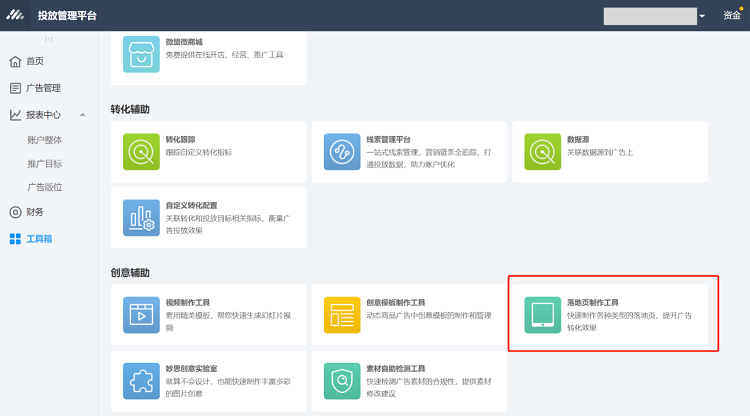Open the 妙思创意实验室 puzzle icon
750x416 pixels.
tap(141, 381)
